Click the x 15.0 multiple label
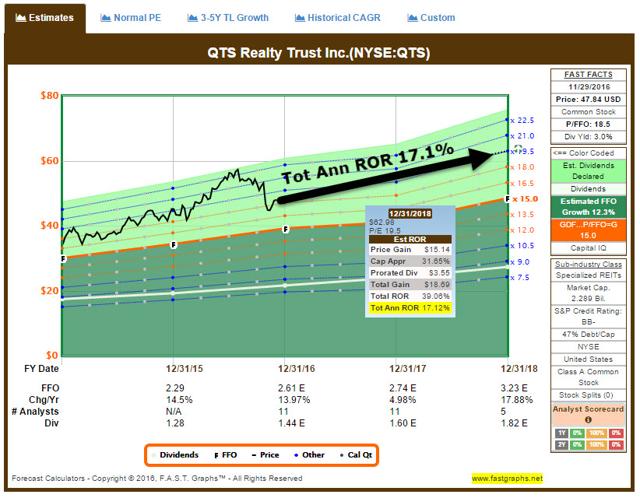640x498 pixels. pos(525,199)
